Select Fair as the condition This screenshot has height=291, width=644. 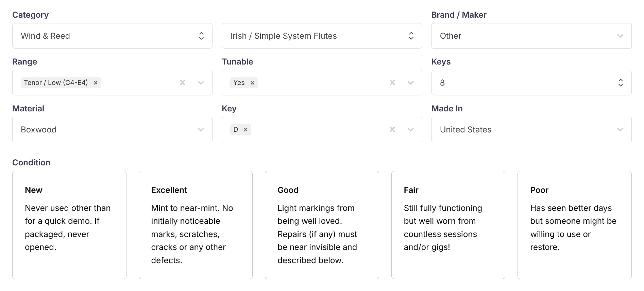[x=448, y=225]
